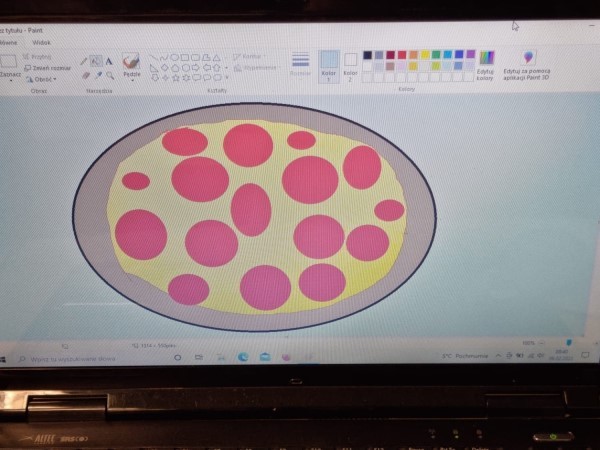Pick the green color swatch
The image size is (600, 450).
tap(436, 55)
